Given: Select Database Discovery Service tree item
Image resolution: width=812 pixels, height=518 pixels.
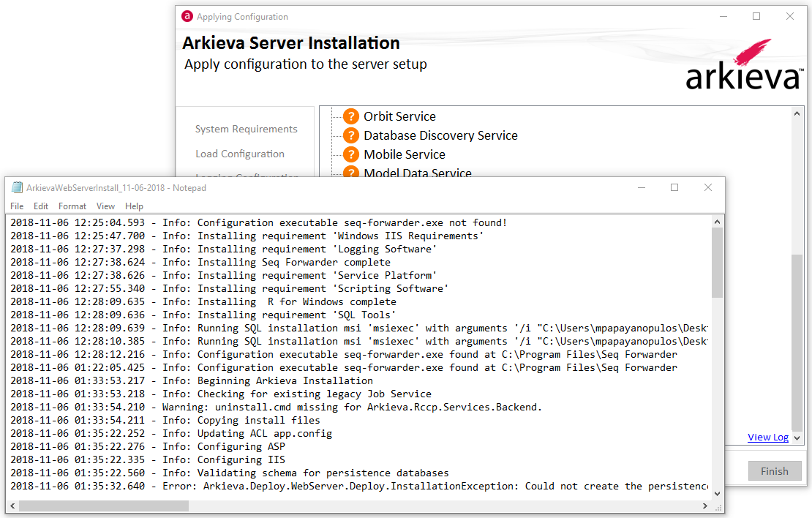Looking at the screenshot, I should [x=440, y=135].
